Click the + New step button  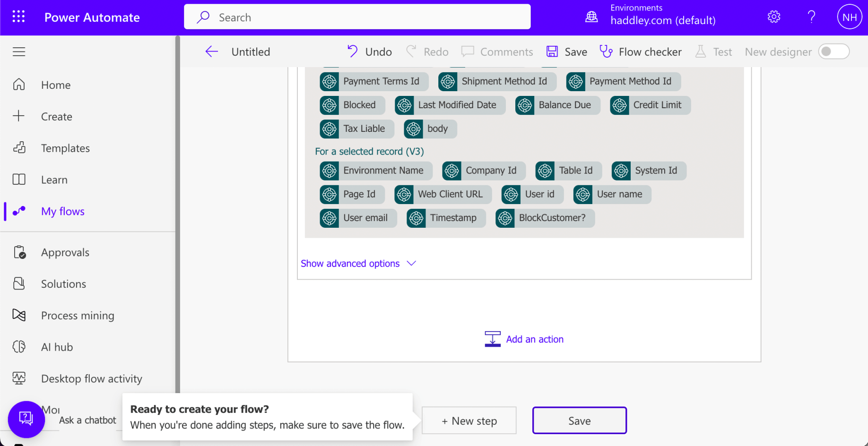point(469,420)
